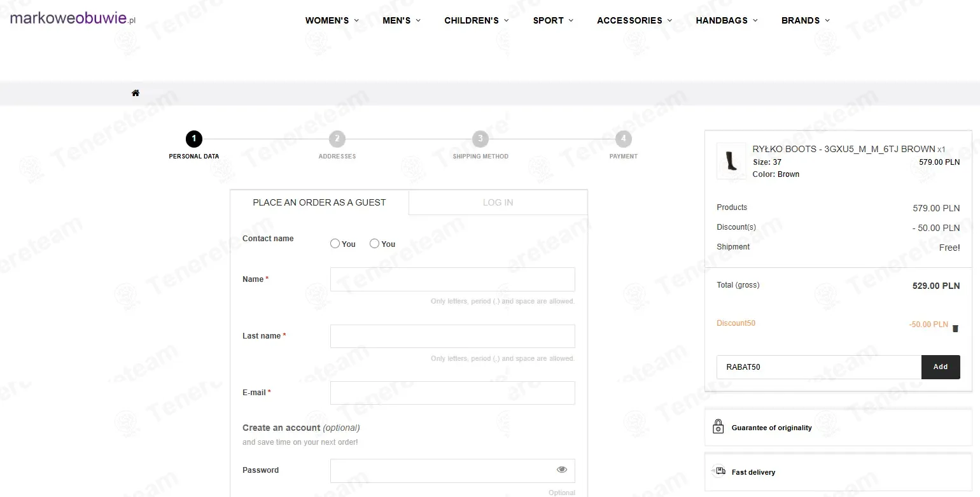Screen dimensions: 980x497
Task: Focus the Last name input field
Action: click(452, 336)
